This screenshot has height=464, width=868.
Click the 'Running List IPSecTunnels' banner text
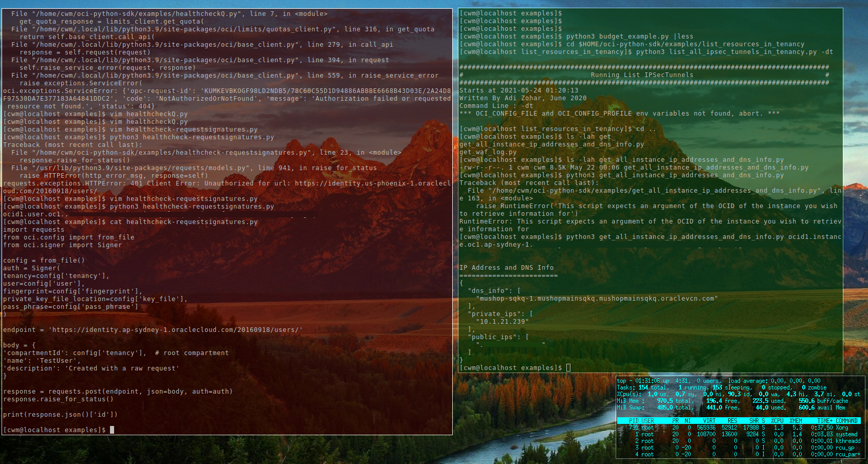pyautogui.click(x=642, y=75)
